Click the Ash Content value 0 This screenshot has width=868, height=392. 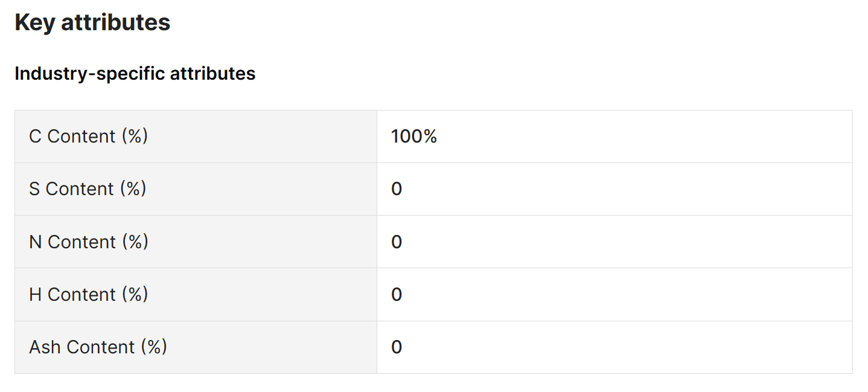397,347
